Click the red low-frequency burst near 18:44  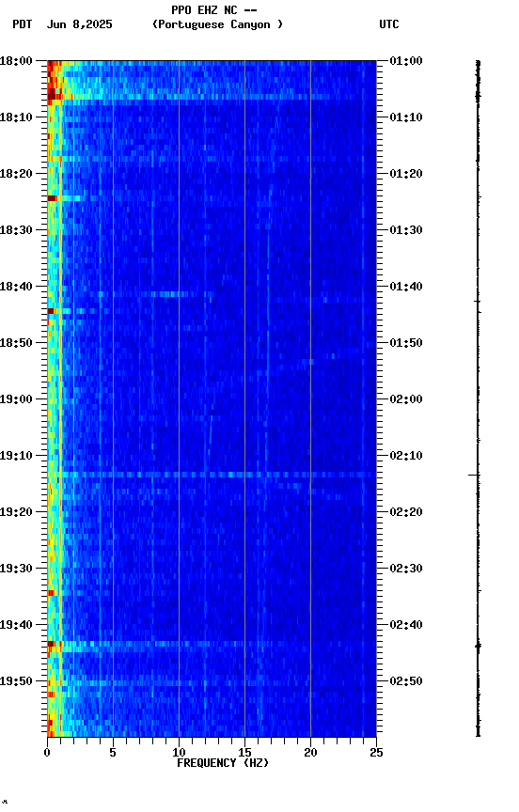[51, 311]
